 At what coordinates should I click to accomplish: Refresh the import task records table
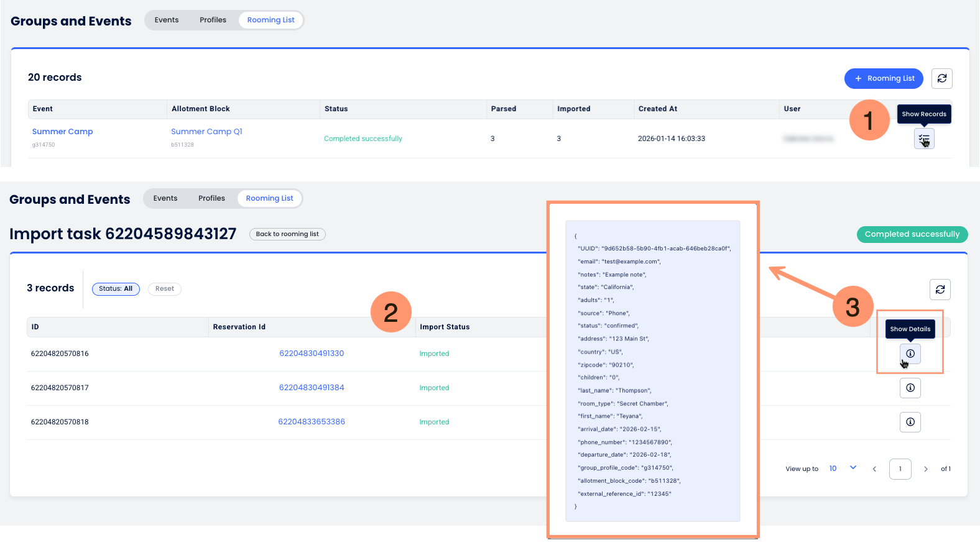pos(940,290)
